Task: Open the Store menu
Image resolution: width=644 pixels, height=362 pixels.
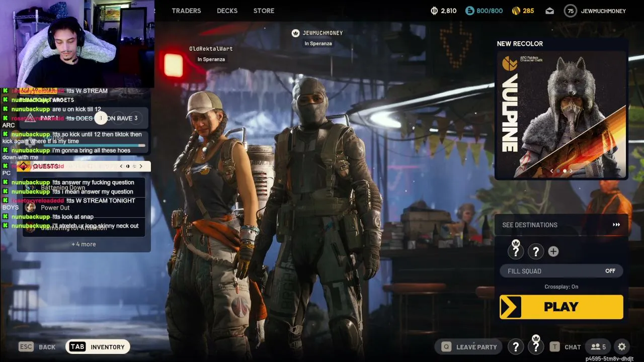Action: [264, 11]
